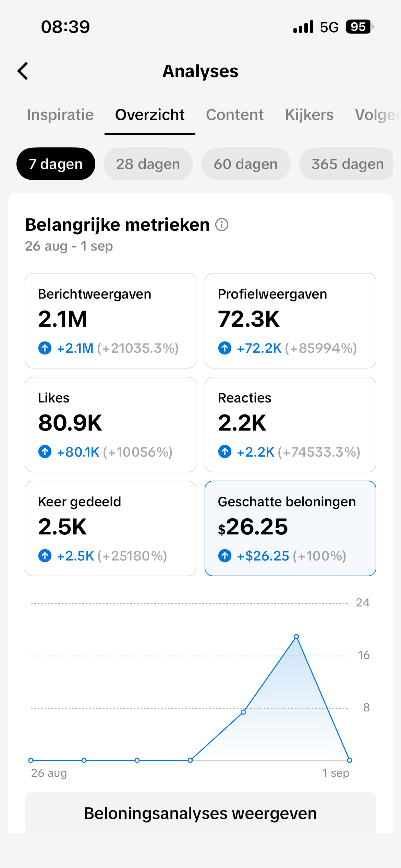This screenshot has height=868, width=401.
Task: Tap the peak data point on chart
Action: pos(296,637)
